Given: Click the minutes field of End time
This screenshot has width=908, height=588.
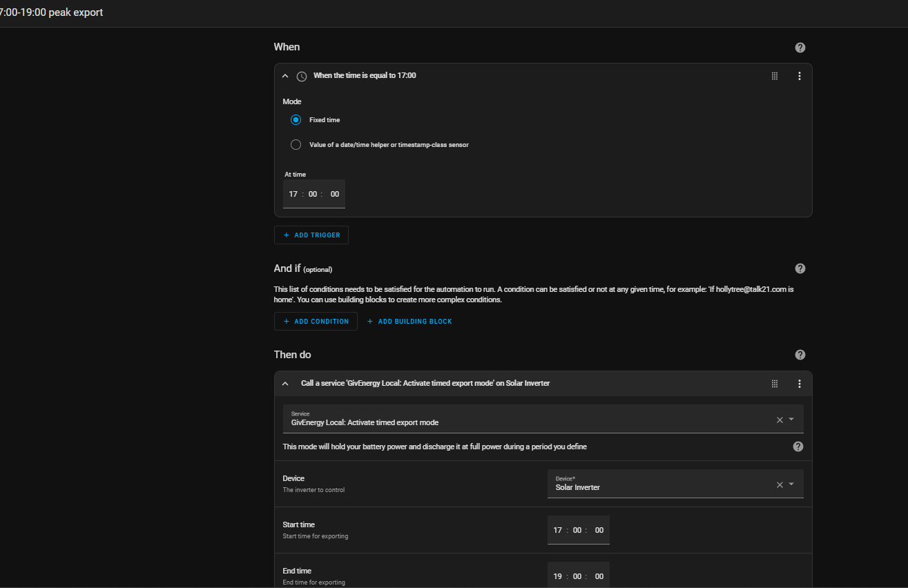Looking at the screenshot, I should tap(577, 576).
